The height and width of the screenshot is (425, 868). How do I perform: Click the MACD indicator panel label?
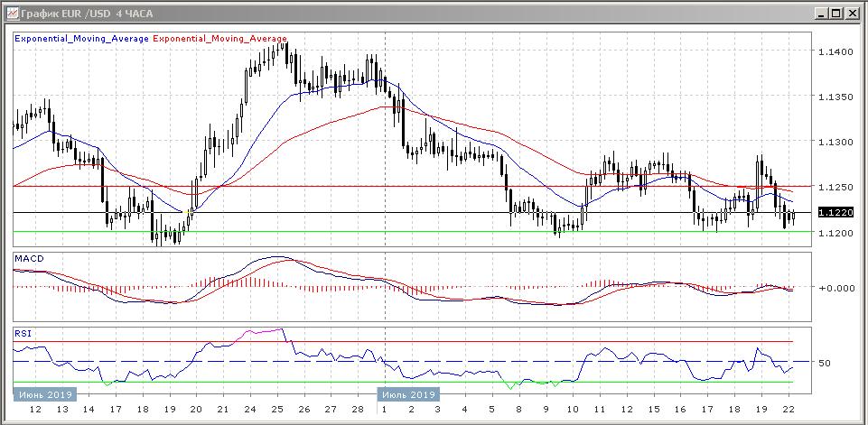(27, 260)
